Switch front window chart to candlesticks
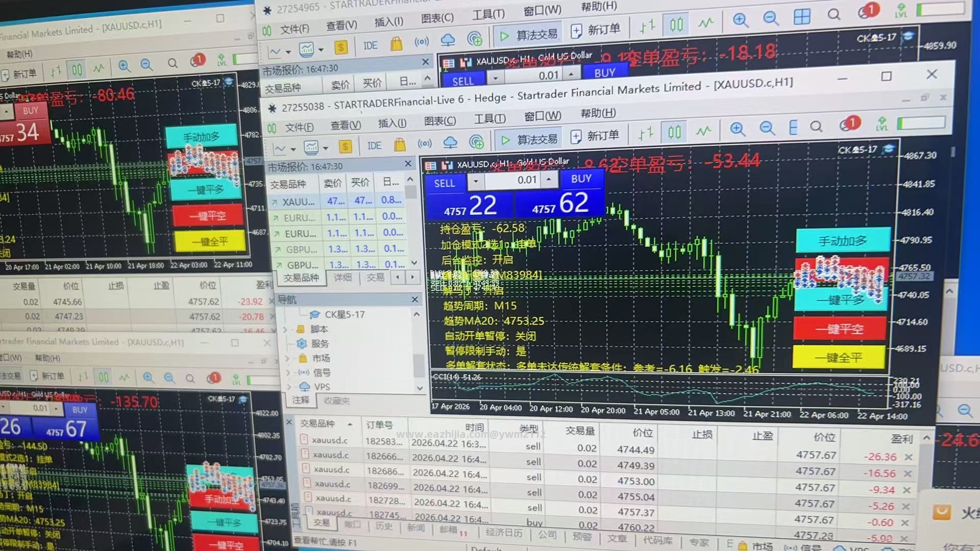This screenshot has height=551, width=980. pyautogui.click(x=674, y=133)
